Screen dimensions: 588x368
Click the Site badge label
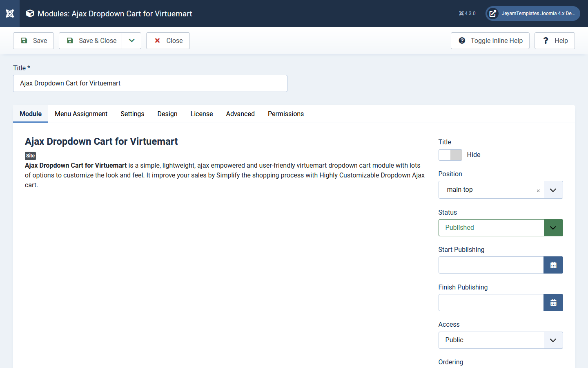[30, 156]
